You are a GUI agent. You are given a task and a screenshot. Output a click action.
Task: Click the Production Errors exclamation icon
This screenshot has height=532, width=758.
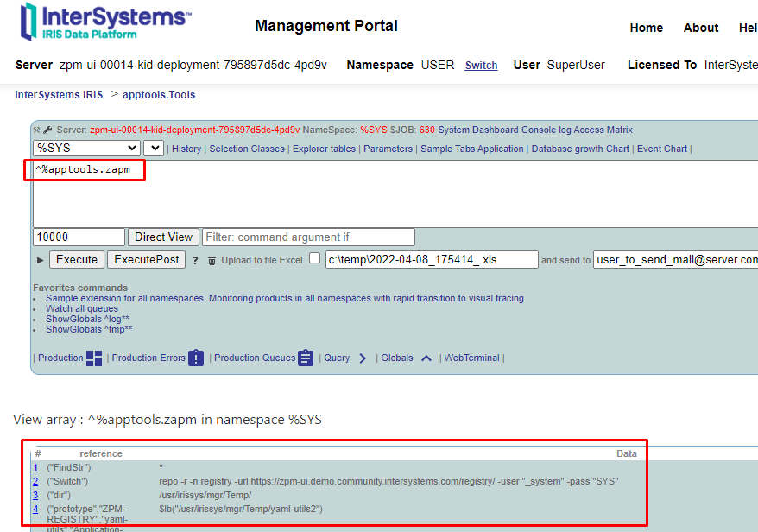[196, 358]
